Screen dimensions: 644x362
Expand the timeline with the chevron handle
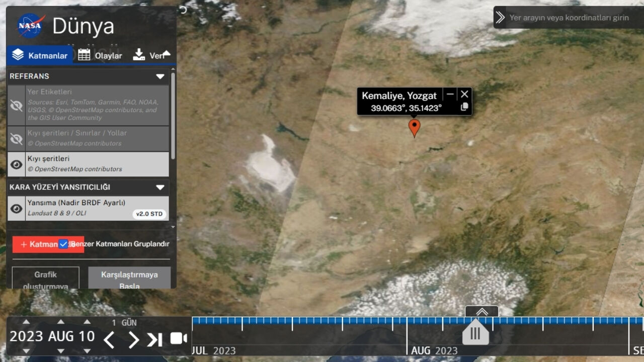coord(481,312)
